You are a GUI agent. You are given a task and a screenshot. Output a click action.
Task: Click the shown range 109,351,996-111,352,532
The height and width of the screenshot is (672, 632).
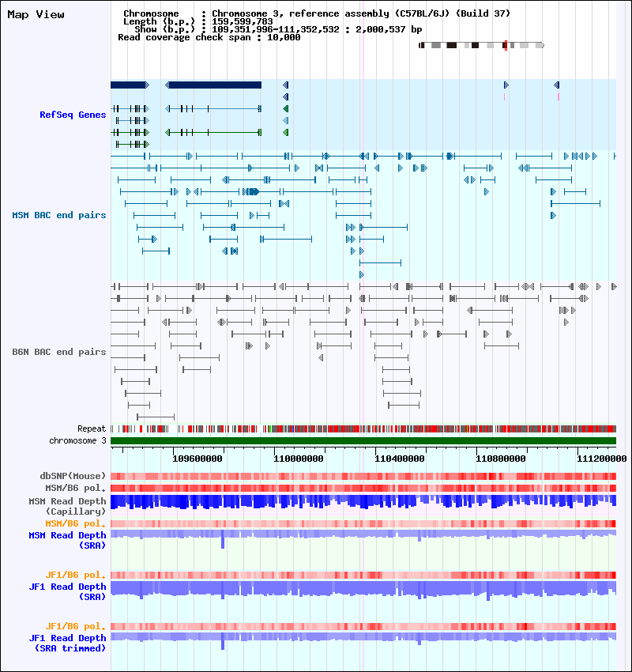coord(276,29)
